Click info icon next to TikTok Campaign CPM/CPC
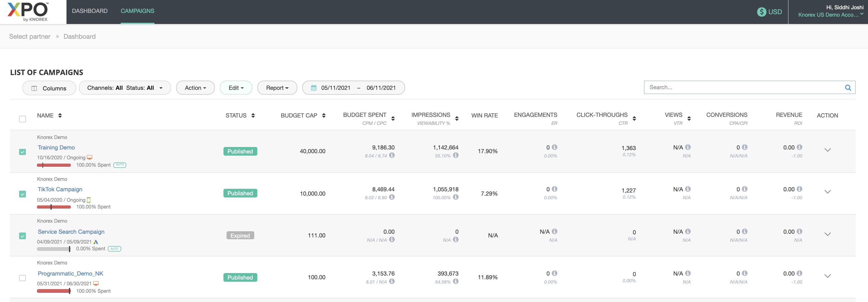 (x=392, y=197)
